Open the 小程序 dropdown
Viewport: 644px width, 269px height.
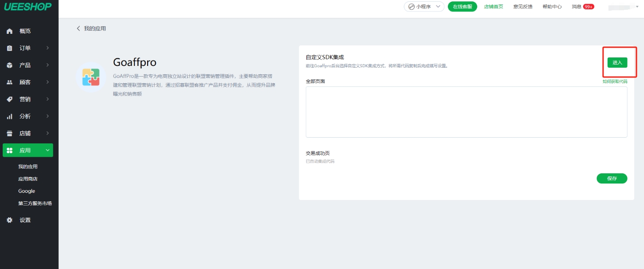tap(424, 7)
